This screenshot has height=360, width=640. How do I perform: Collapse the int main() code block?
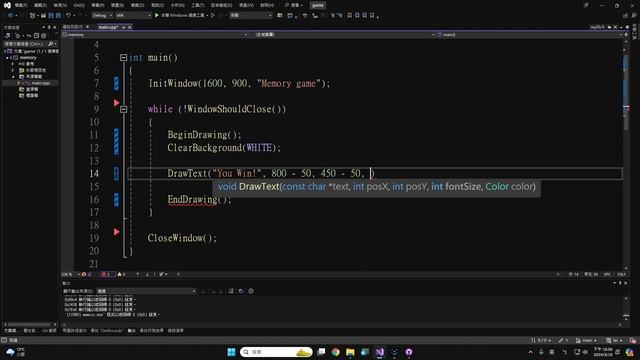(123, 58)
